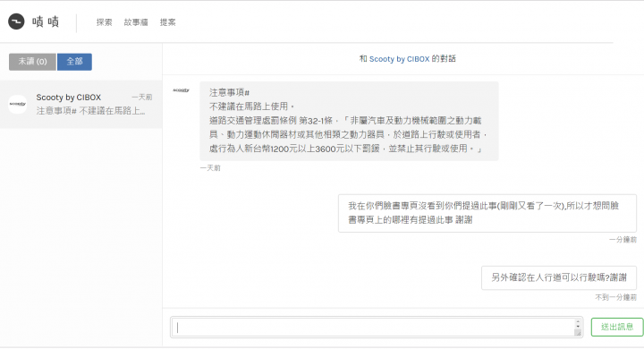The image size is (644, 349).
Task: Click the message box resize grip
Action: (x=578, y=333)
